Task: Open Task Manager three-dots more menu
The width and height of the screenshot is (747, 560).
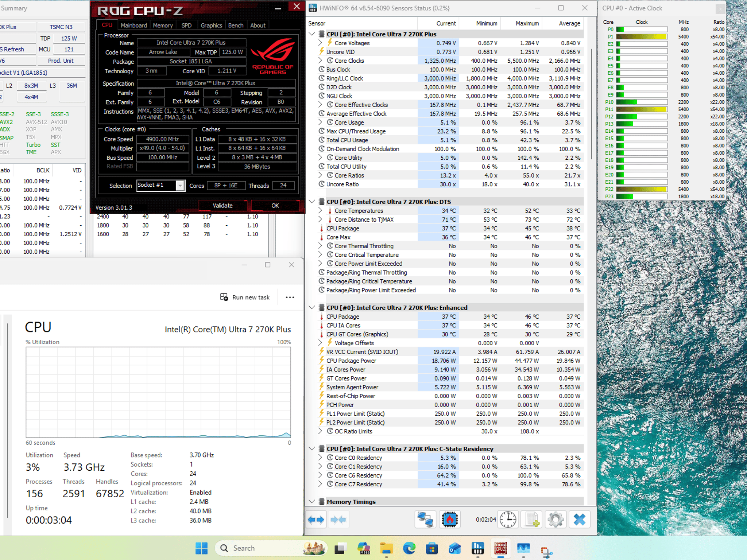Action: tap(290, 297)
